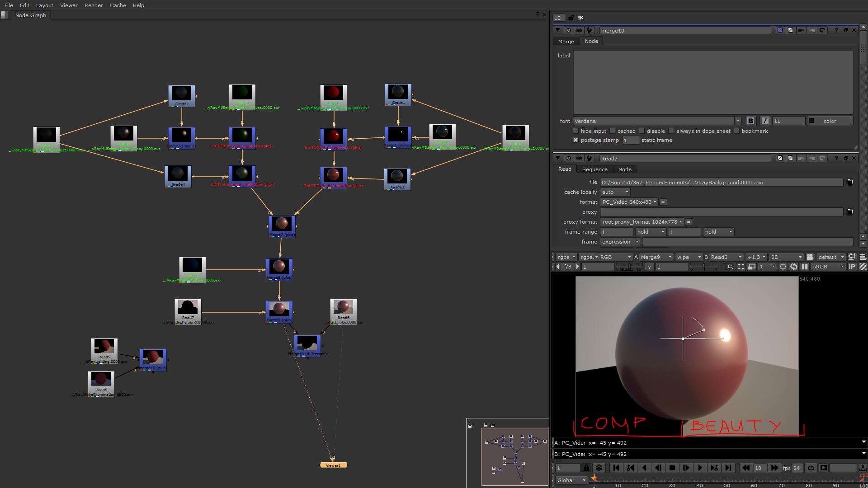868x488 pixels.
Task: Open the cache locally auto dropdown
Action: click(x=615, y=192)
